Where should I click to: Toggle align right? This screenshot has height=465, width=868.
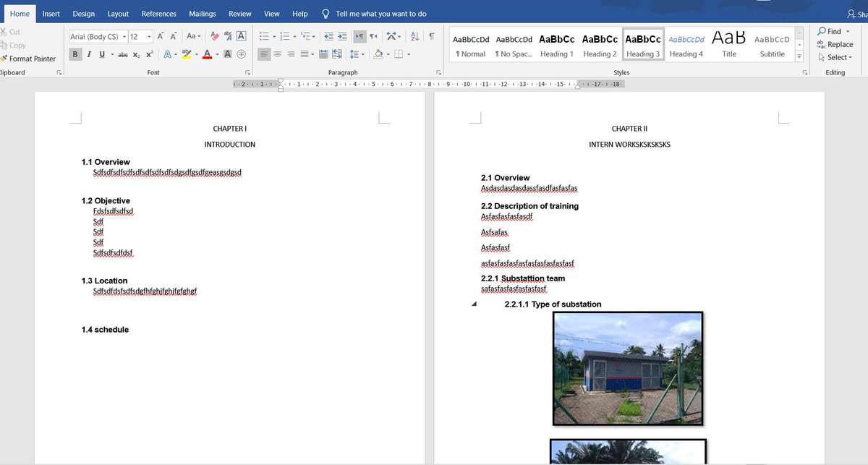(x=292, y=54)
